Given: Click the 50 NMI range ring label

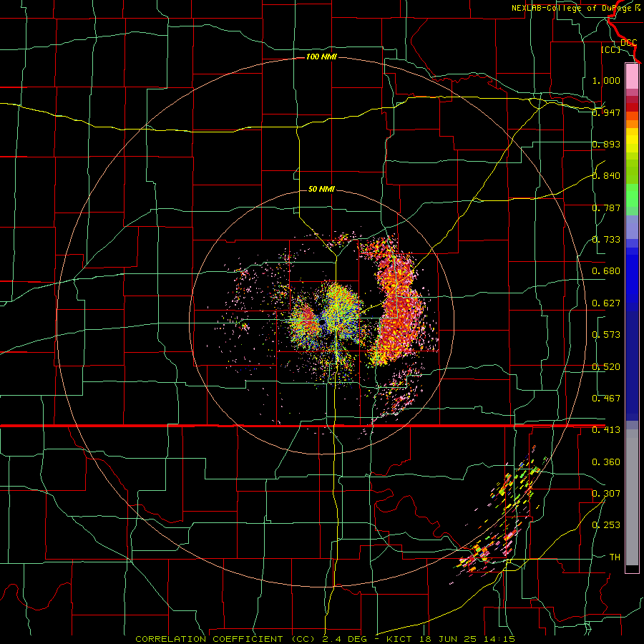Looking at the screenshot, I should [x=321, y=189].
